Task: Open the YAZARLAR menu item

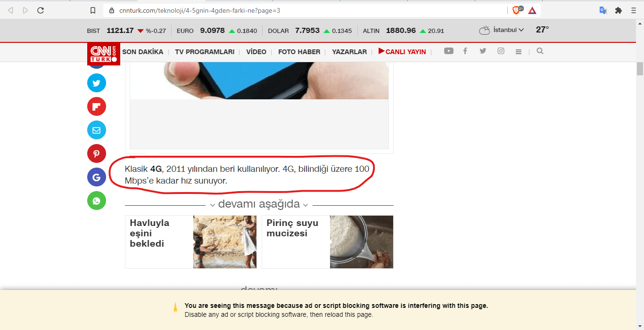Action: [349, 52]
